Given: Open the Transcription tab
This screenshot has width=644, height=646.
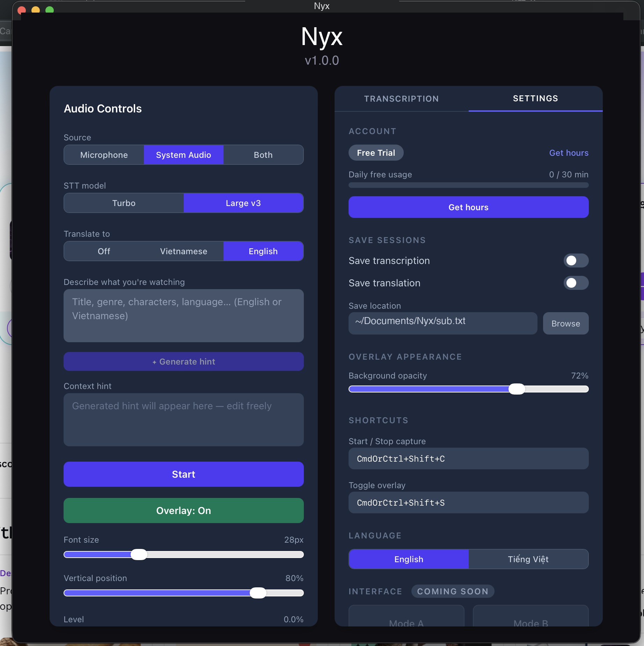Looking at the screenshot, I should (x=401, y=99).
